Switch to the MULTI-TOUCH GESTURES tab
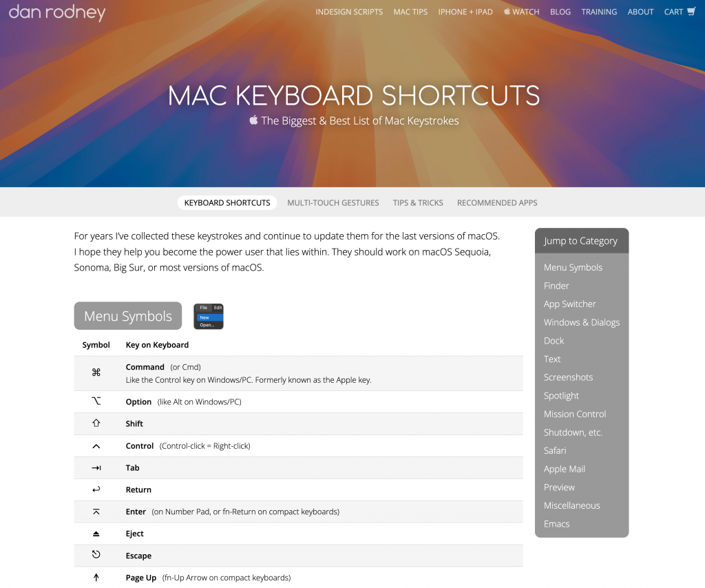This screenshot has height=588, width=705. click(333, 202)
